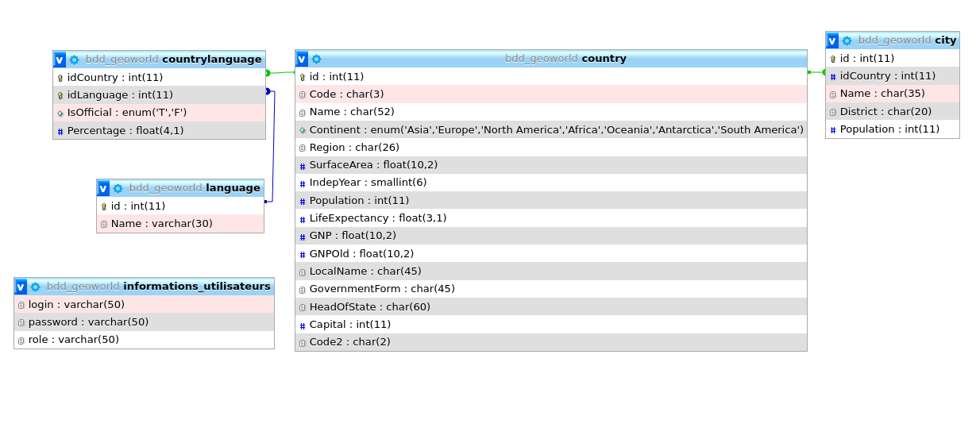
Task: Select column GovernmentForm : char(45)
Action: click(x=551, y=289)
